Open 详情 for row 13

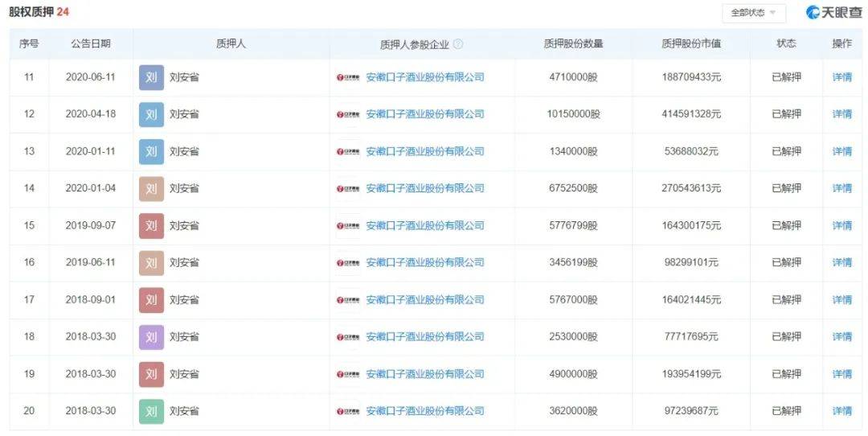coord(841,151)
